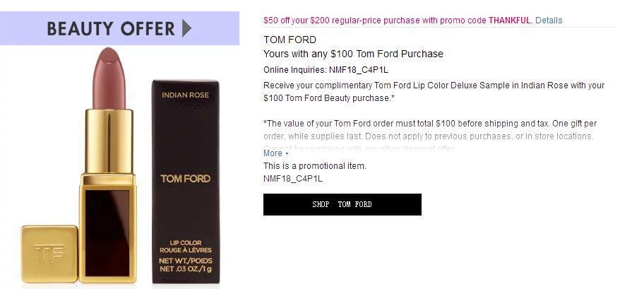Click the NMF18_C4P1L code above the shop button
The image size is (644, 289).
tap(293, 179)
